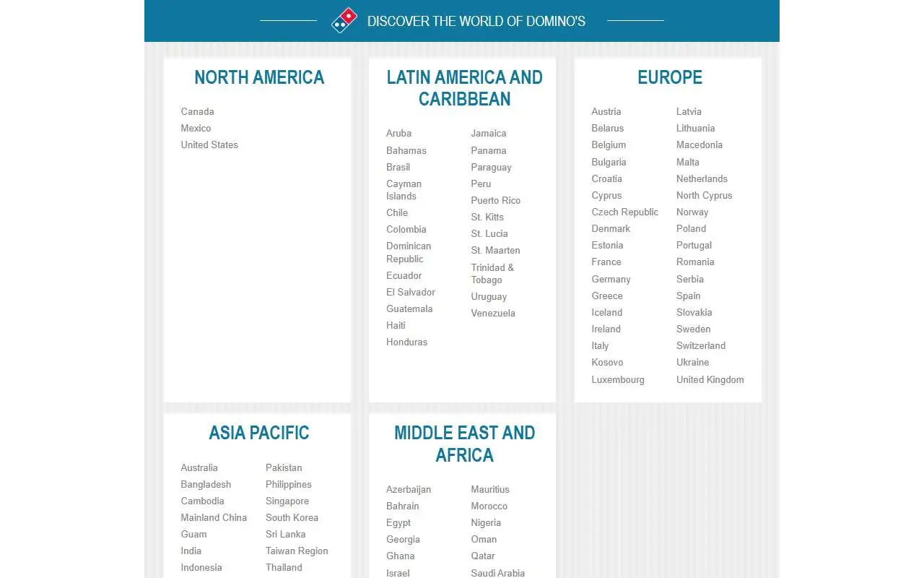
Task: Go to the United Kingdom site
Action: 710,379
